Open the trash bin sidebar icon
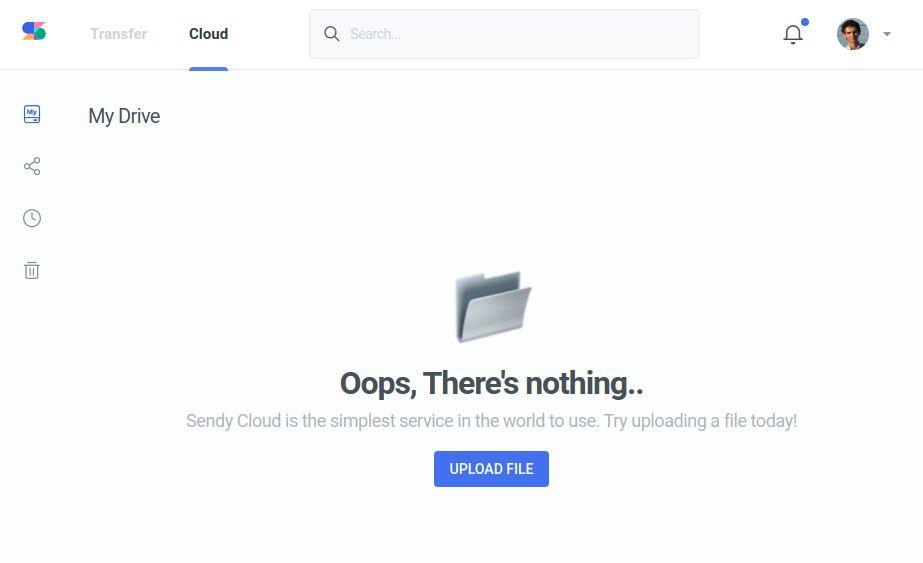This screenshot has height=563, width=923. pos(32,270)
